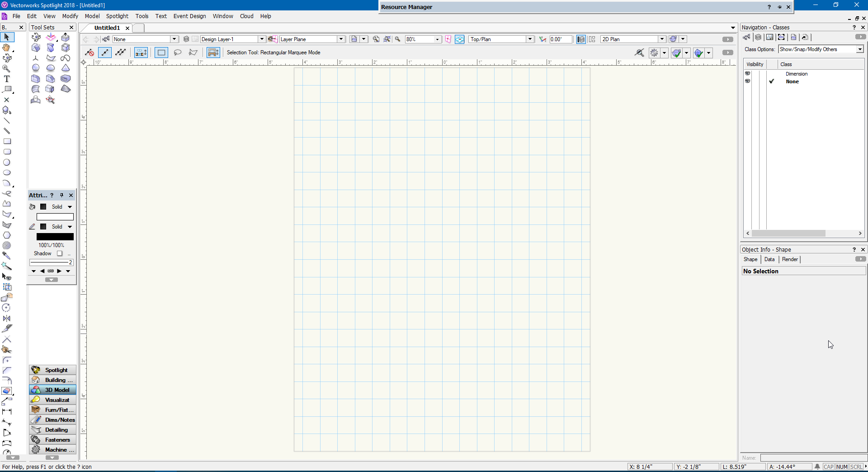This screenshot has height=472, width=868.
Task: Toggle visibility of Dimension class
Action: (x=748, y=74)
